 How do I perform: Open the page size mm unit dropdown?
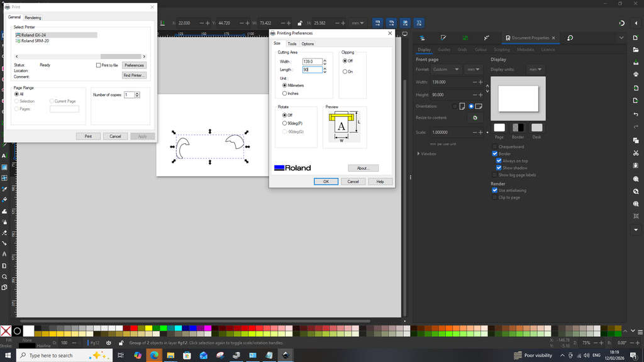click(x=474, y=69)
